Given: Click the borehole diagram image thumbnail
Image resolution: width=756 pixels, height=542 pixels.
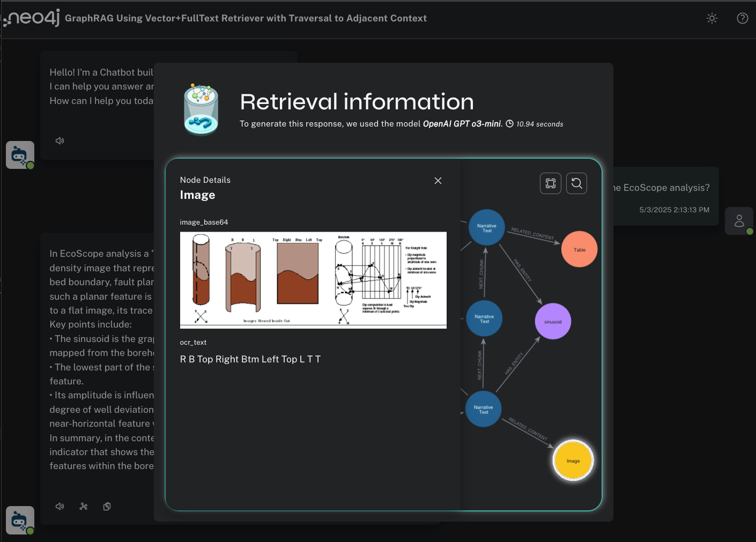Looking at the screenshot, I should pyautogui.click(x=313, y=280).
